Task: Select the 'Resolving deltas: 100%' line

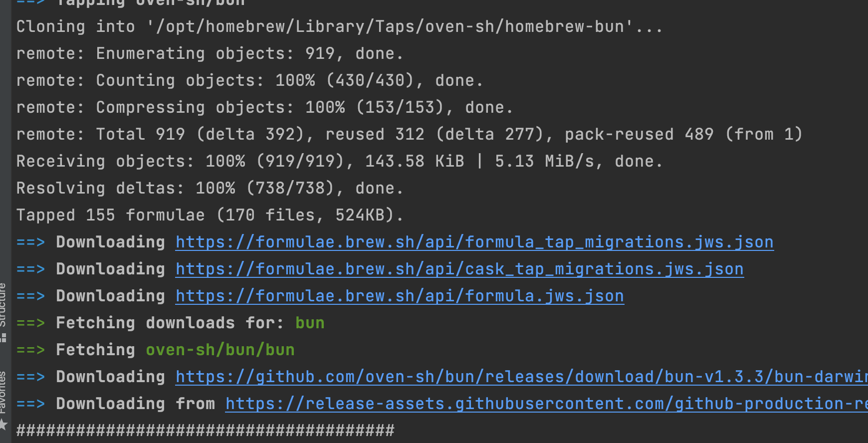Action: click(210, 189)
